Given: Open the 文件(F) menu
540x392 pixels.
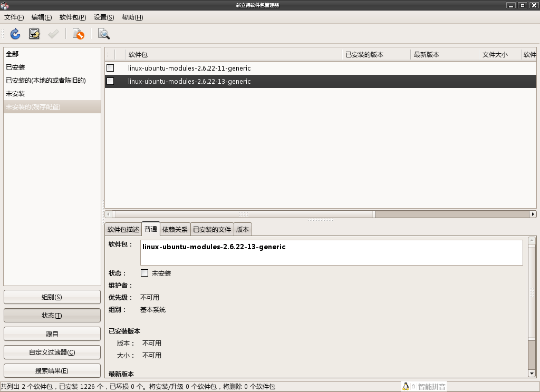Looking at the screenshot, I should pos(14,17).
